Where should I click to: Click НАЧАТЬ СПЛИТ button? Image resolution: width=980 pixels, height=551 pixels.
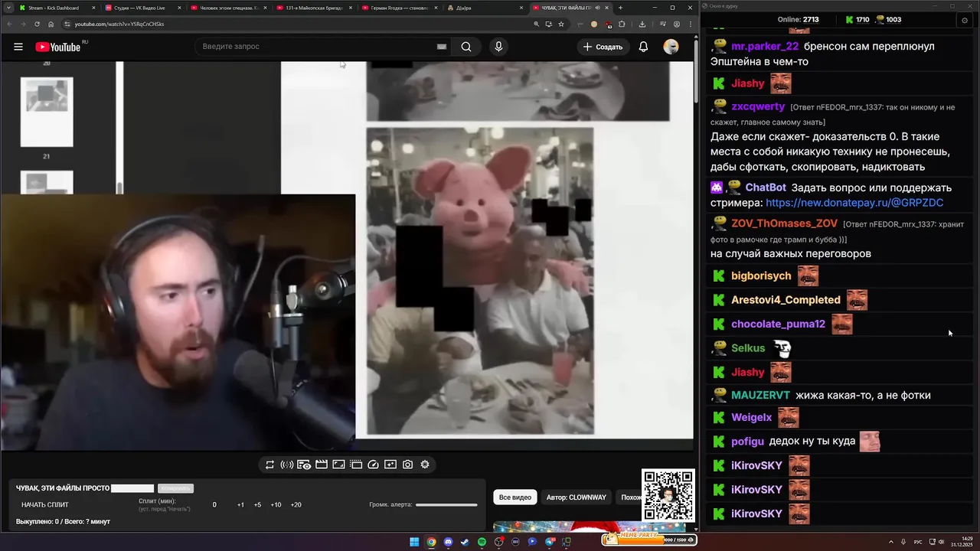coord(45,505)
